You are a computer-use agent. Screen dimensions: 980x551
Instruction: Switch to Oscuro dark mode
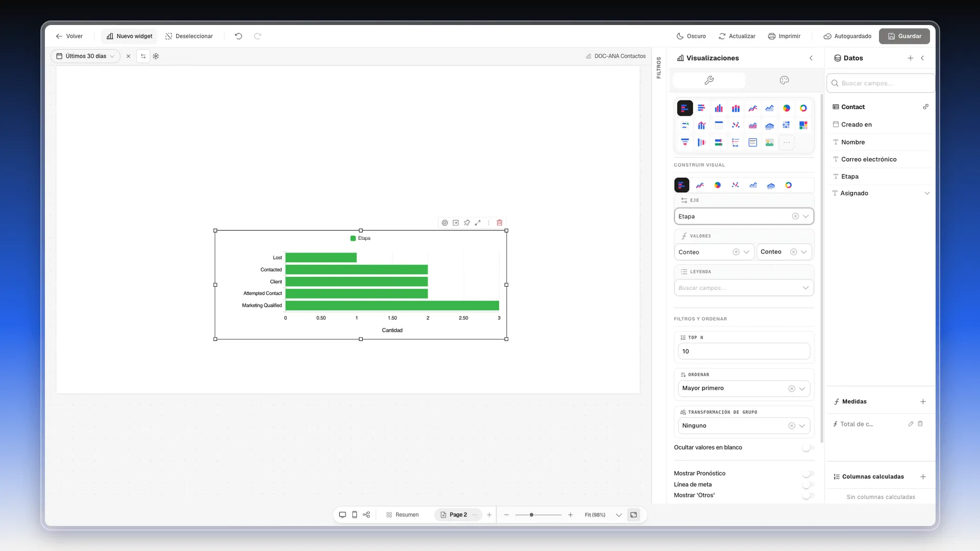click(x=691, y=36)
